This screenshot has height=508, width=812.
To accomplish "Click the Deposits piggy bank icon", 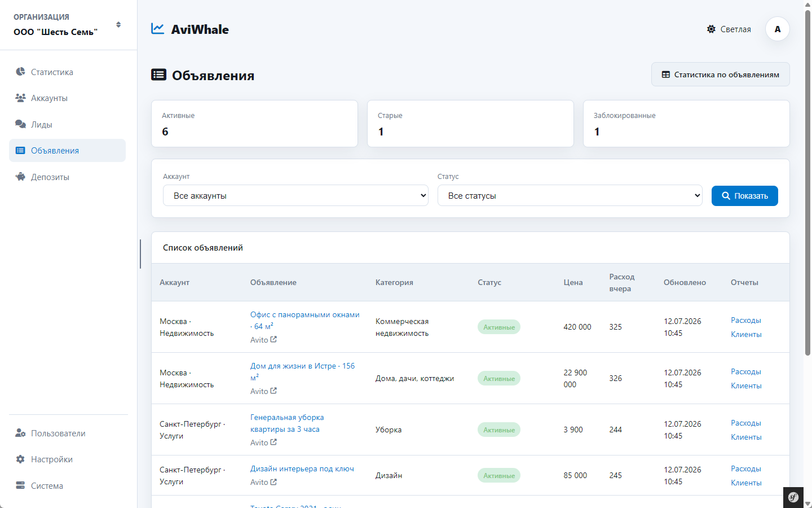I will coord(20,177).
